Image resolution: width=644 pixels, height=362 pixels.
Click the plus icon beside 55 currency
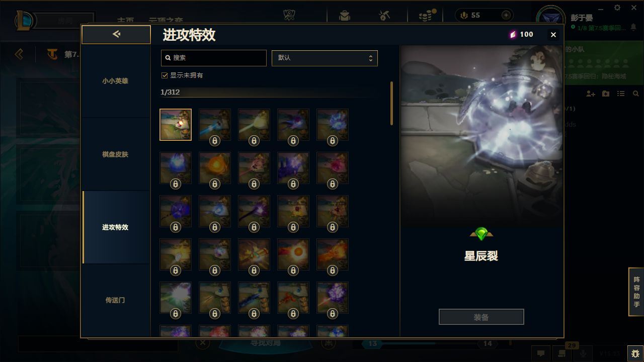click(506, 15)
